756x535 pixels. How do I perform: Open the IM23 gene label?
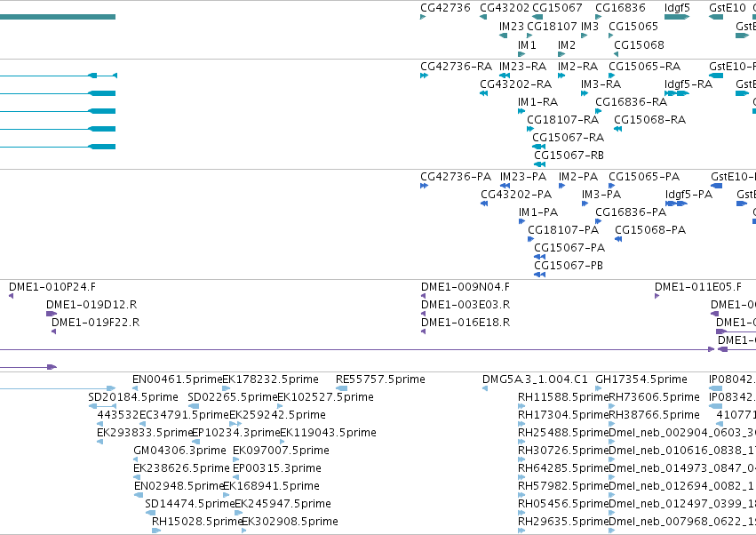512,27
